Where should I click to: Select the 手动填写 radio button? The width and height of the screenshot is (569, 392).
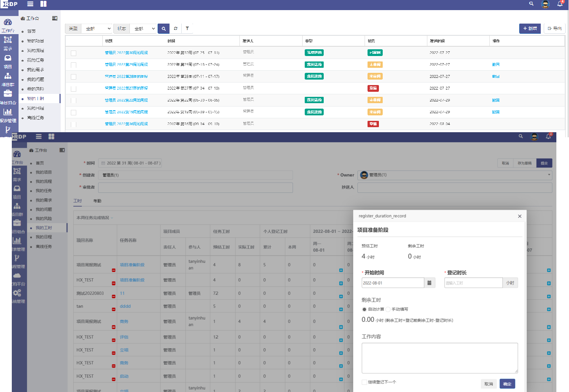click(388, 309)
